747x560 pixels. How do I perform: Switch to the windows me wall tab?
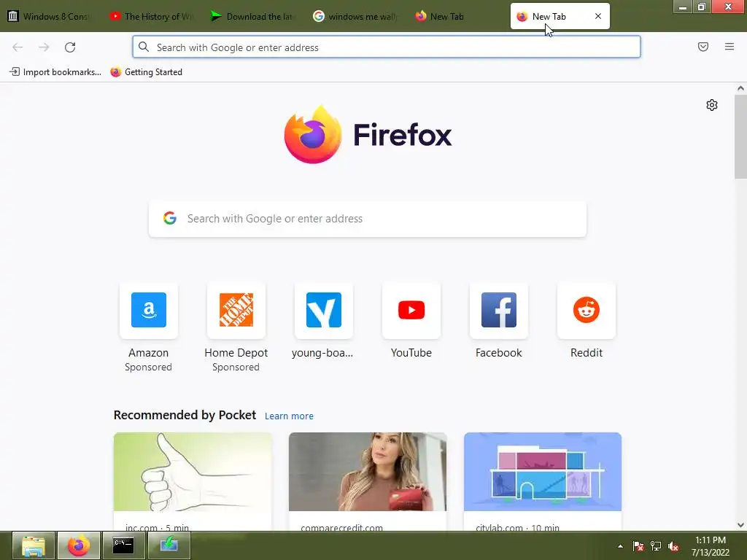pos(355,16)
